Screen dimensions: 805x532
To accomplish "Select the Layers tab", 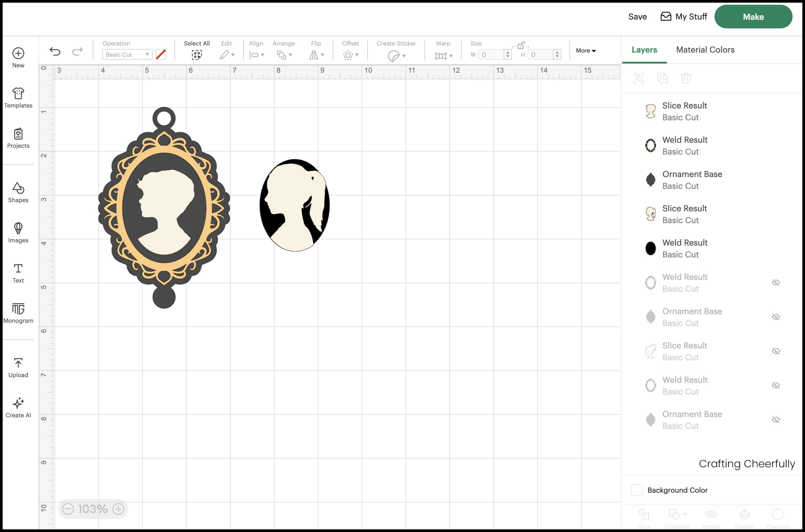I will click(x=644, y=50).
